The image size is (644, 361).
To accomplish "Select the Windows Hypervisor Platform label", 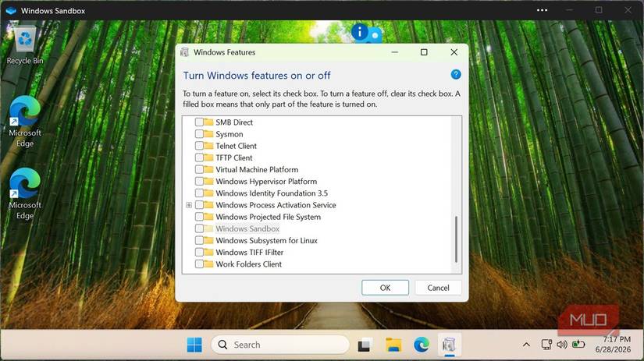I will coord(266,182).
